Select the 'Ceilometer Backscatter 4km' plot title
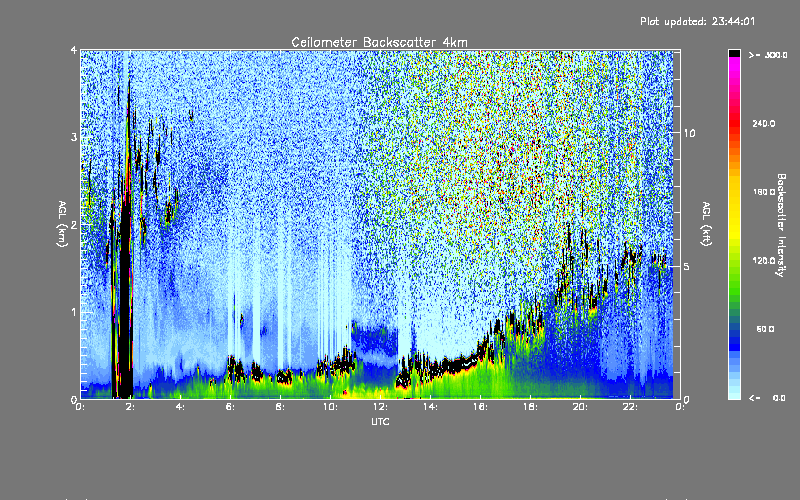The image size is (800, 500). (379, 42)
